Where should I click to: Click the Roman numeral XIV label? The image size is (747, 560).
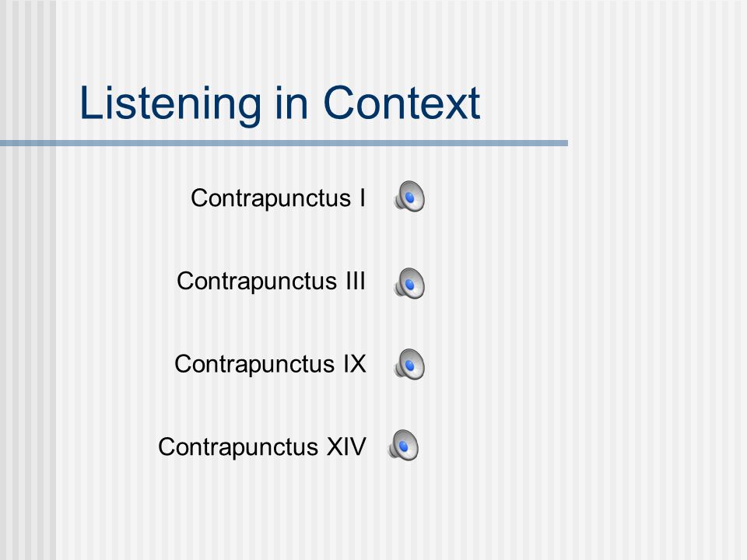click(x=346, y=446)
